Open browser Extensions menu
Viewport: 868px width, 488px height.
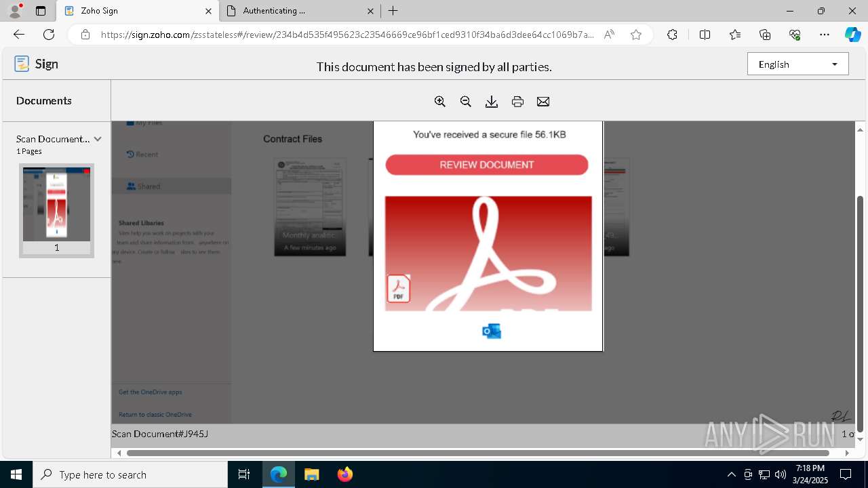point(672,35)
